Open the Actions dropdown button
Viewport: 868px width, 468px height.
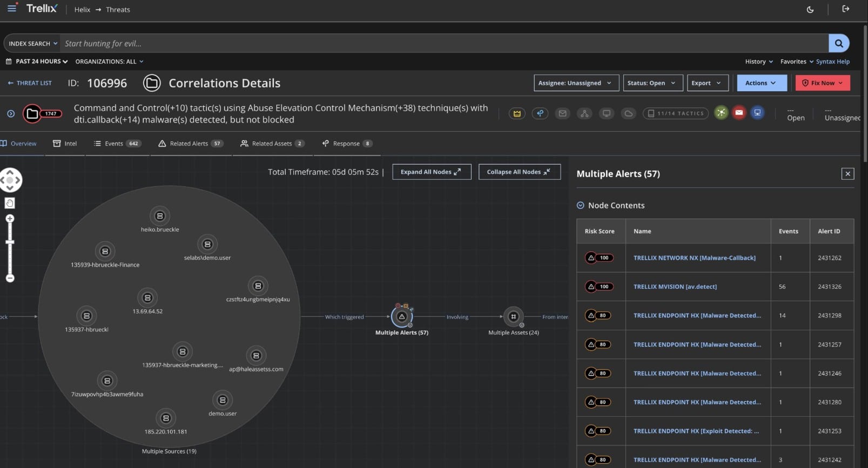[762, 83]
